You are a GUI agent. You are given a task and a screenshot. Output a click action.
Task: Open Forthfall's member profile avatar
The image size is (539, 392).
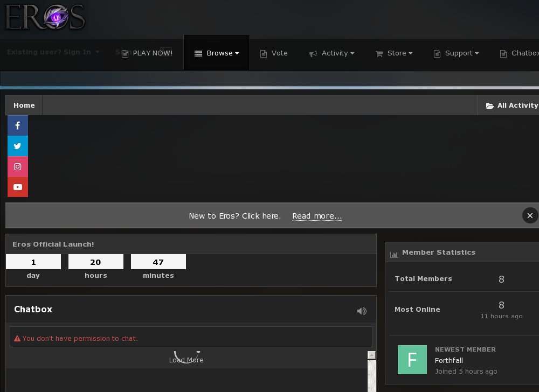(x=412, y=360)
